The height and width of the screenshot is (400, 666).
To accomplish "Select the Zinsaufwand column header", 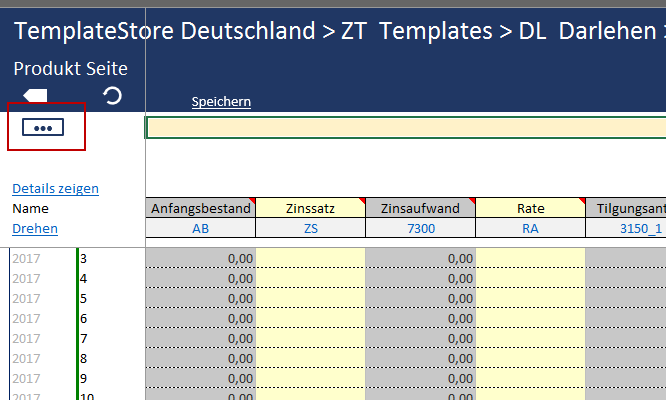I will [x=420, y=208].
